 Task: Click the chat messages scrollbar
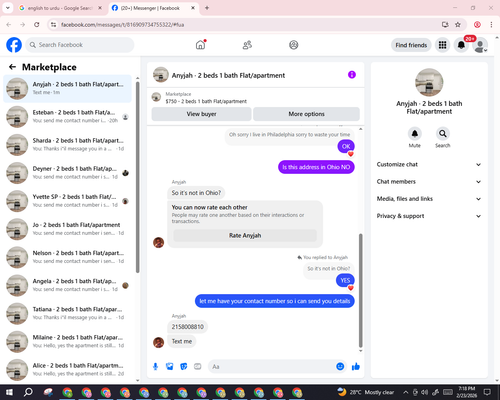coord(360,290)
